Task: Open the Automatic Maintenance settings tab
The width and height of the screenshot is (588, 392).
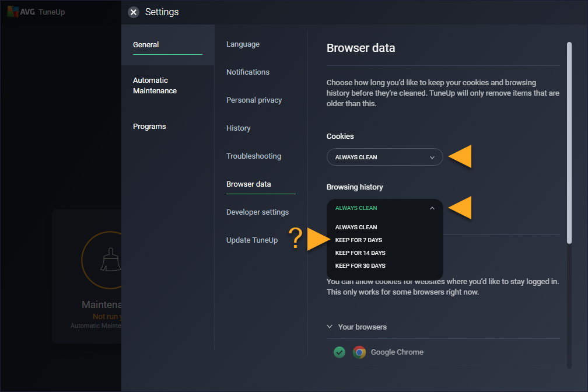Action: [x=155, y=86]
